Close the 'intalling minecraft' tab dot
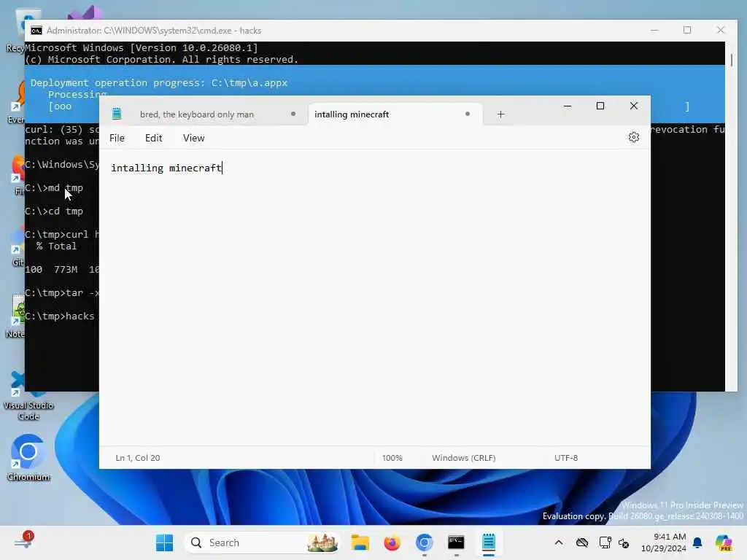The height and width of the screenshot is (560, 747). 468,114
